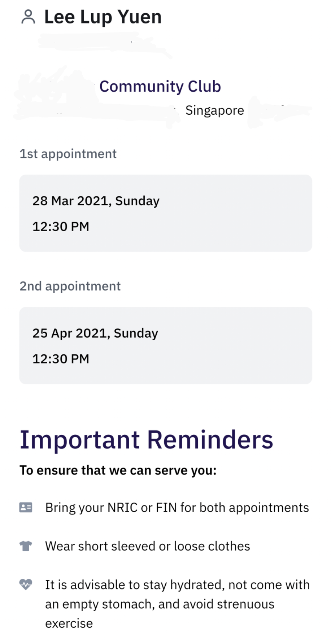Open the Community Club location heading
331x644 pixels.
[x=160, y=87]
